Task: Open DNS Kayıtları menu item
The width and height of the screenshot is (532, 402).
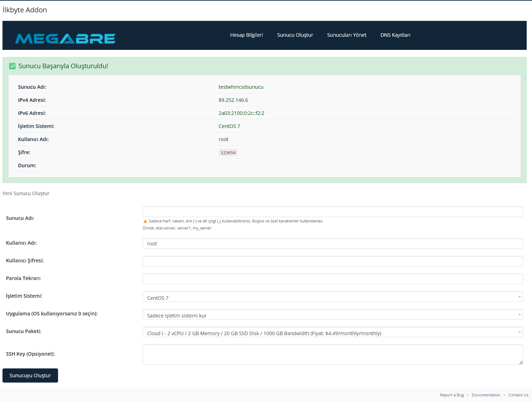Action: pyautogui.click(x=395, y=35)
